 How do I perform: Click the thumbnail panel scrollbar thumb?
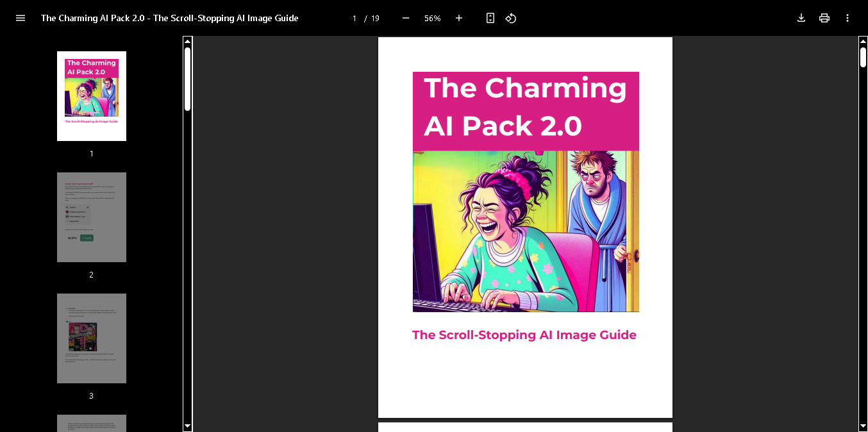point(188,79)
